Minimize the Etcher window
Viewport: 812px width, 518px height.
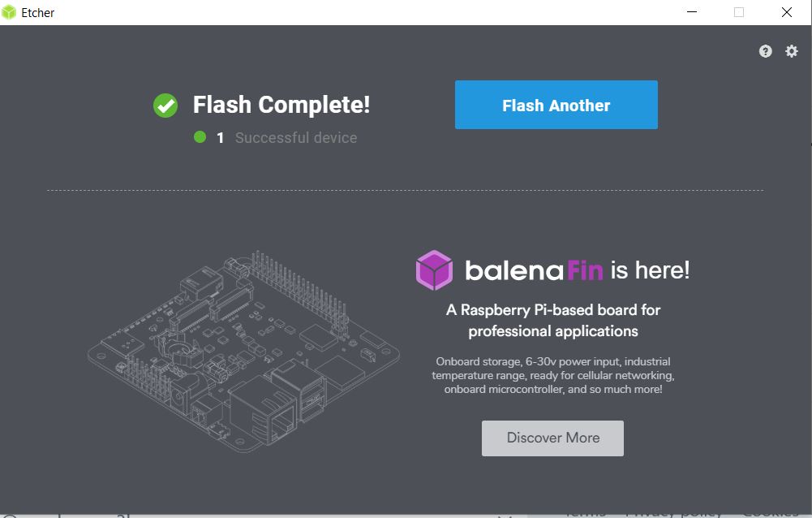click(x=692, y=12)
